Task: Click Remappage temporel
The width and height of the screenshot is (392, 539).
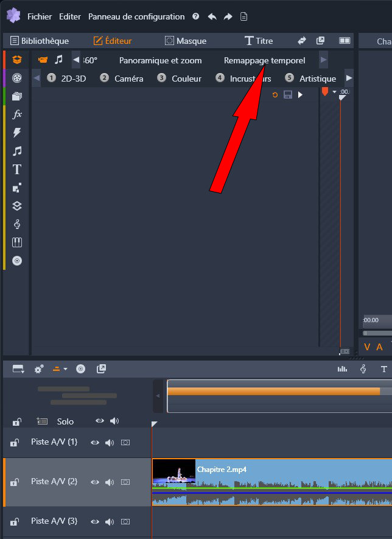Action: (x=264, y=60)
